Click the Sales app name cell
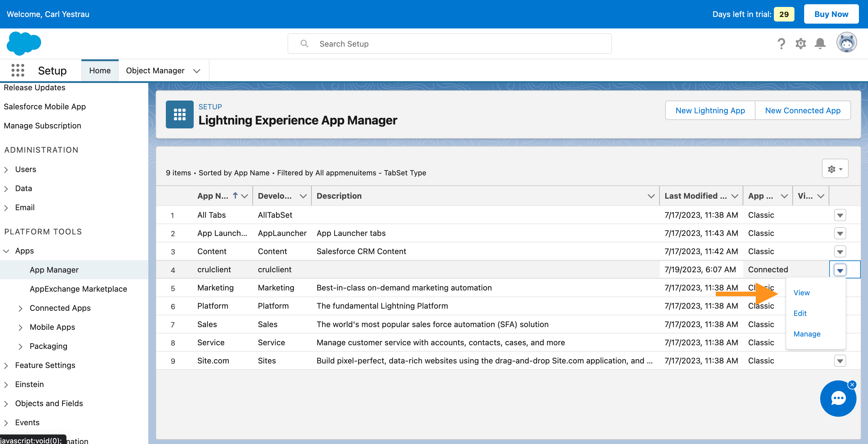Viewport: 868px width, 444px height. click(x=207, y=324)
